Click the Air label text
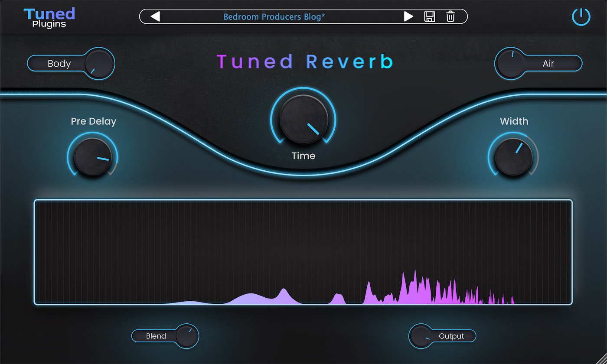The width and height of the screenshot is (607, 364). [x=548, y=64]
